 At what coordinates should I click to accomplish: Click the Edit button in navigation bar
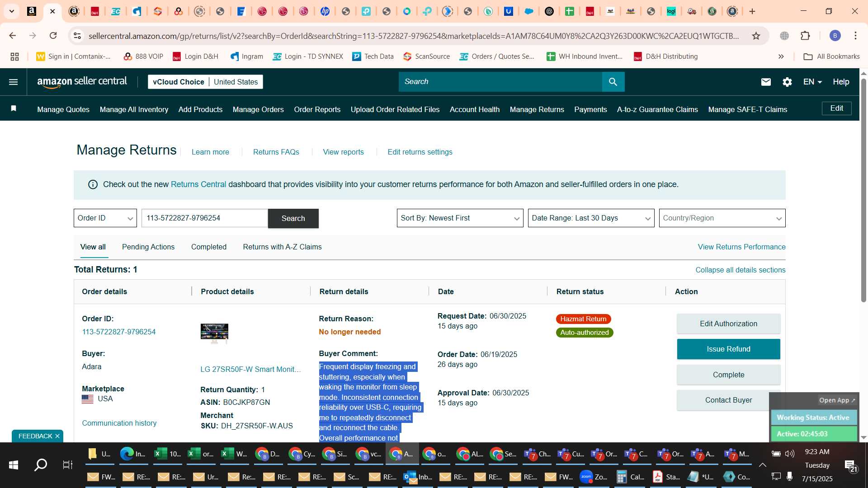(836, 108)
